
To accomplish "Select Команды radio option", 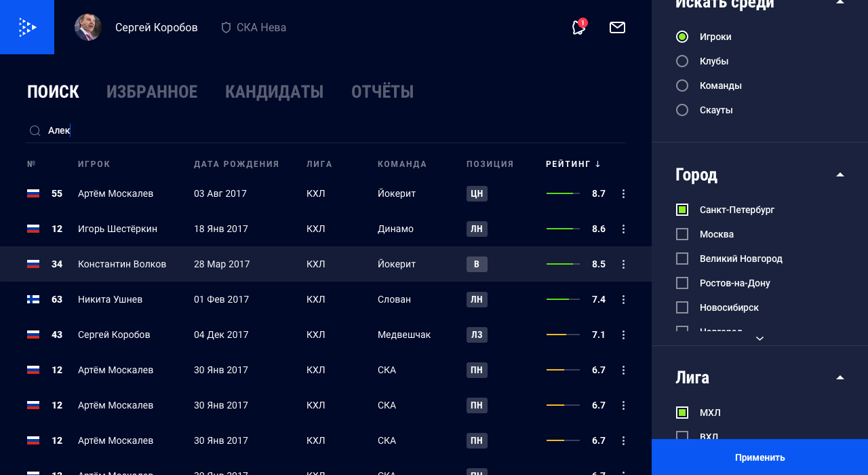I will point(682,85).
